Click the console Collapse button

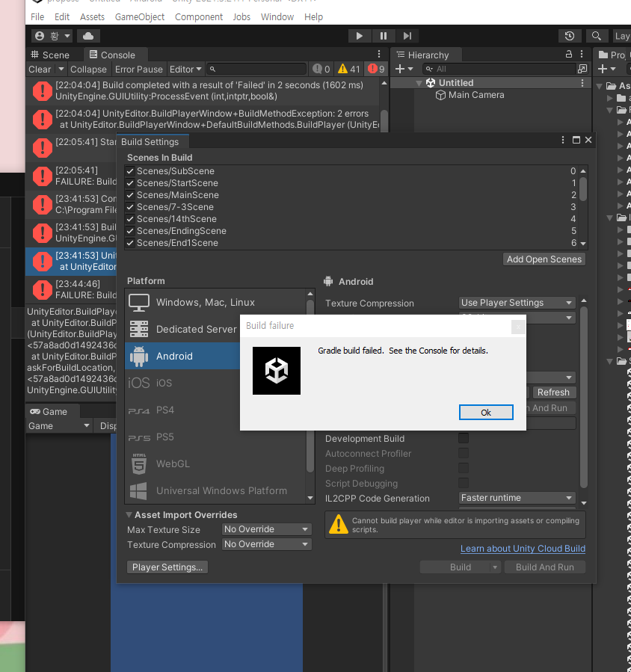pyautogui.click(x=88, y=69)
